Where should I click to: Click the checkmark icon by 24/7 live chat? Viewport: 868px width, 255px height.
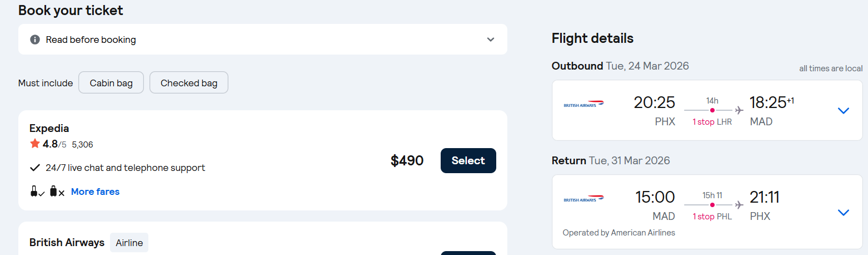coord(35,168)
